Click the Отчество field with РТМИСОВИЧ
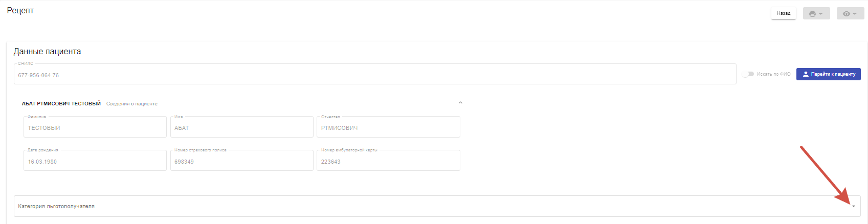868x224 pixels. pyautogui.click(x=389, y=127)
